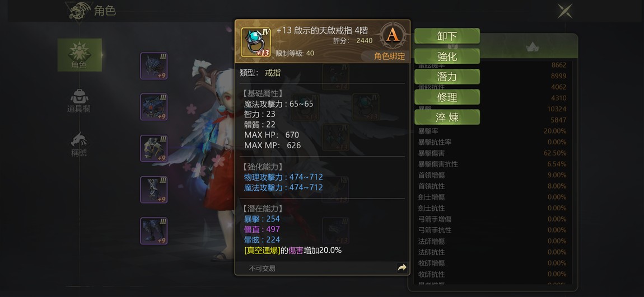Select the second +9 armor equipment slot
The image size is (644, 297).
153,107
